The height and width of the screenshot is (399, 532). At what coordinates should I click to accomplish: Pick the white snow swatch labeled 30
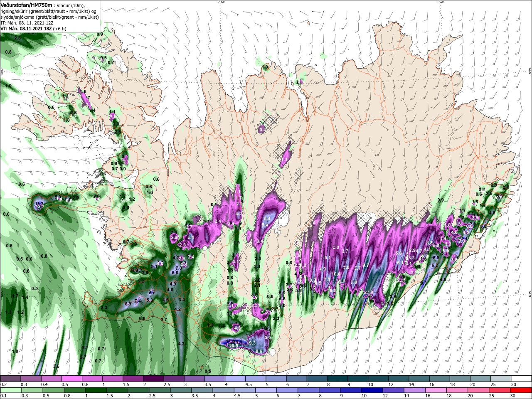click(x=521, y=379)
